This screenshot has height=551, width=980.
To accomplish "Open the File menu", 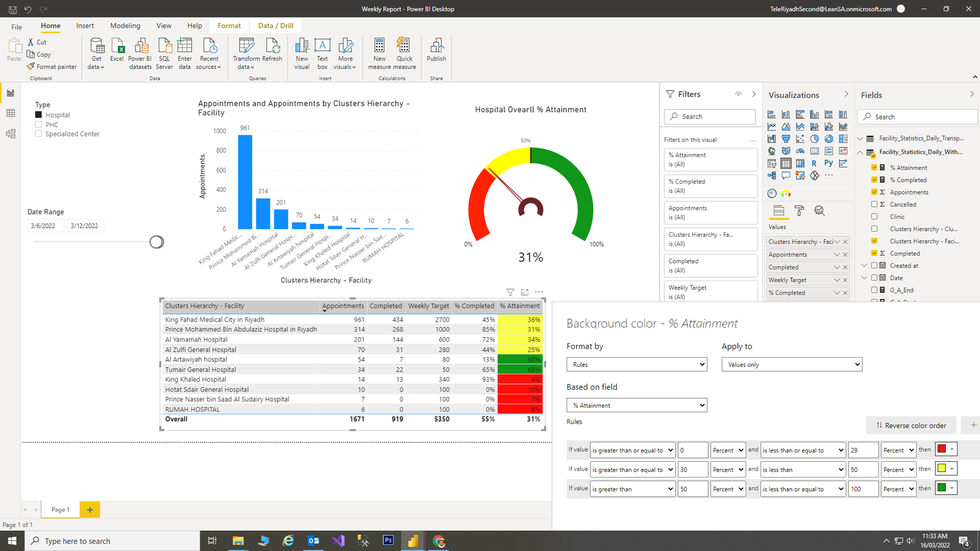I will pos(17,27).
